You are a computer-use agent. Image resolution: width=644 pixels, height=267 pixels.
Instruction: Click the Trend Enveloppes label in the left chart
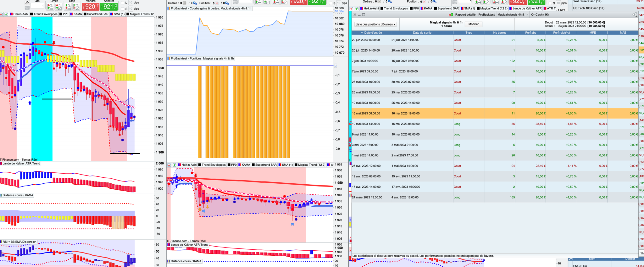(x=46, y=14)
